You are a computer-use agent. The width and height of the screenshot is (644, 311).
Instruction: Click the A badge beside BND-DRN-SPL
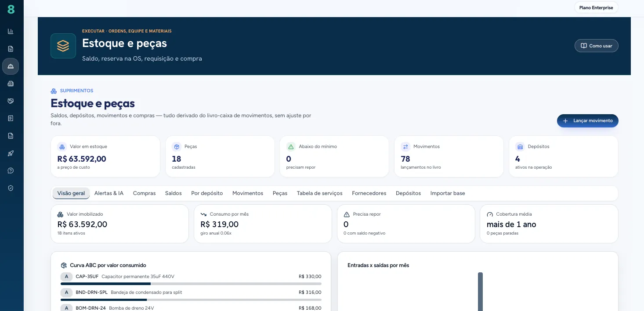[66, 293]
